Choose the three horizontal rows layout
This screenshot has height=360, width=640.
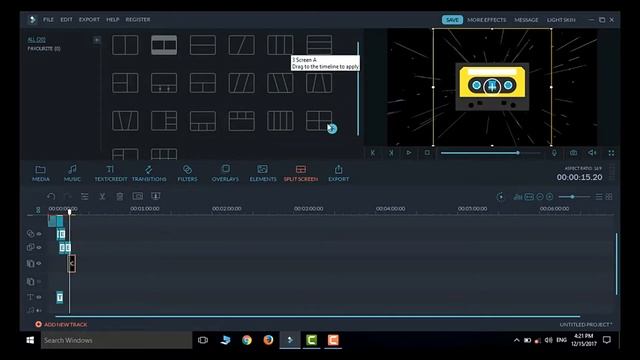point(319,44)
